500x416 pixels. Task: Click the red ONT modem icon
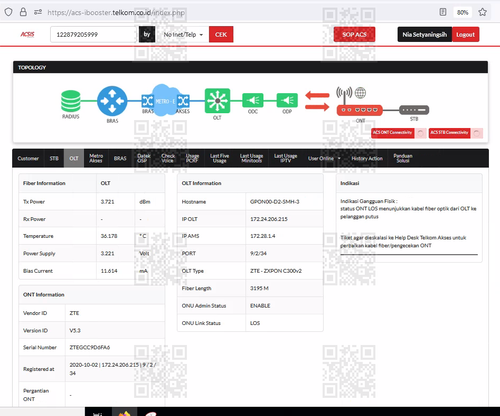[359, 110]
